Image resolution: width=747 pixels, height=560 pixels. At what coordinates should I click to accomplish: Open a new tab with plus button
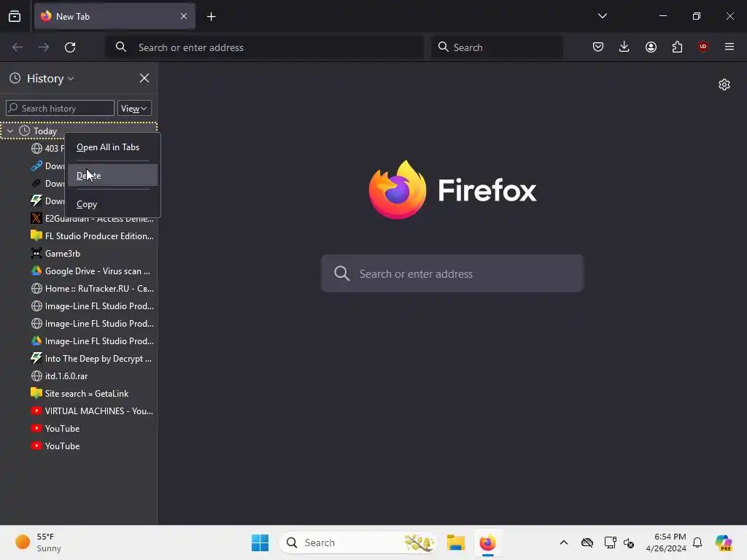pyautogui.click(x=211, y=17)
